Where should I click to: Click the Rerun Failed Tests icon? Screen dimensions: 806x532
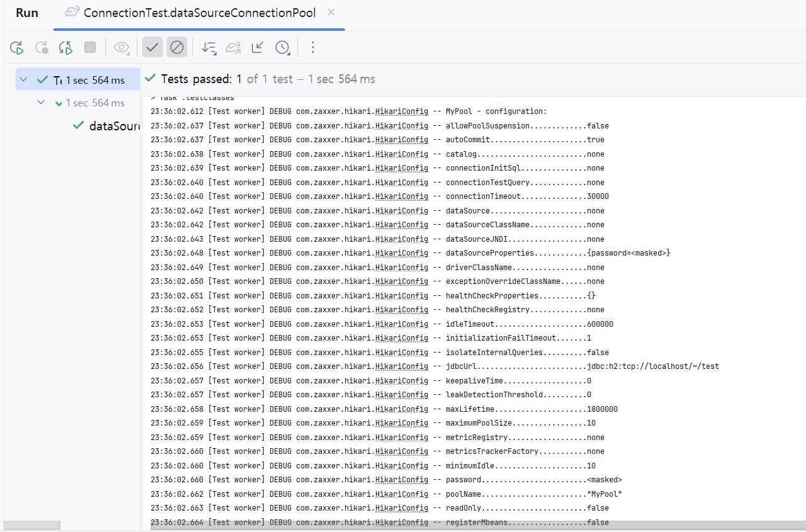[x=42, y=47]
